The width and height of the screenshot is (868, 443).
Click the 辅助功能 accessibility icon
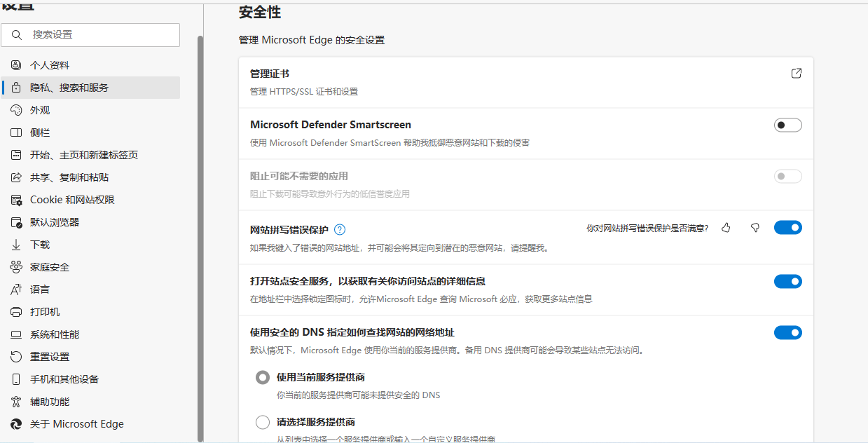(16, 402)
